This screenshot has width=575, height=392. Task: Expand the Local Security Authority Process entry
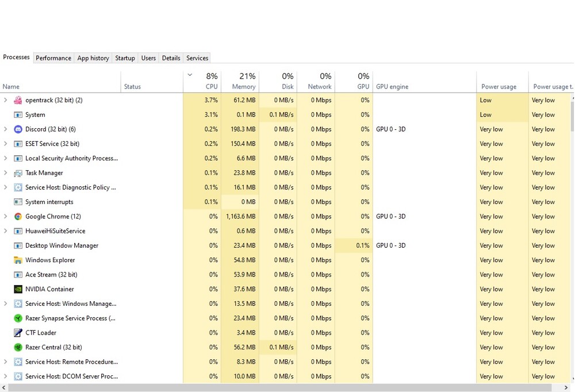click(5, 158)
